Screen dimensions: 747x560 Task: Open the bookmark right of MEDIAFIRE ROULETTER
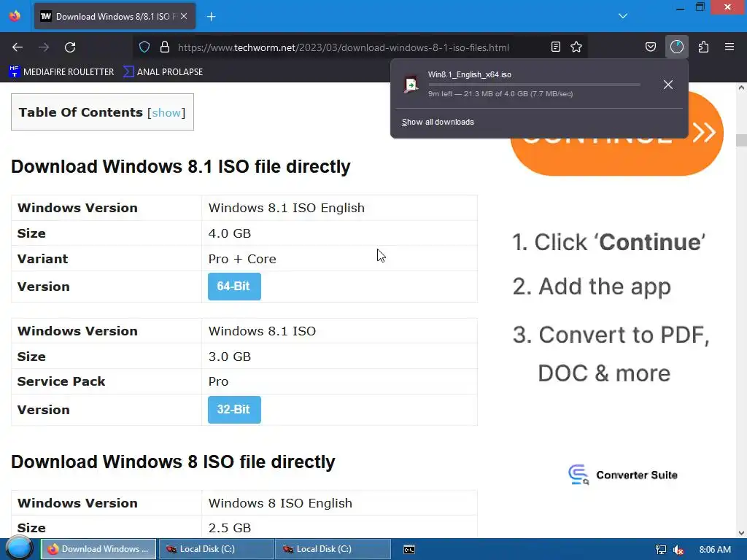[x=163, y=72]
